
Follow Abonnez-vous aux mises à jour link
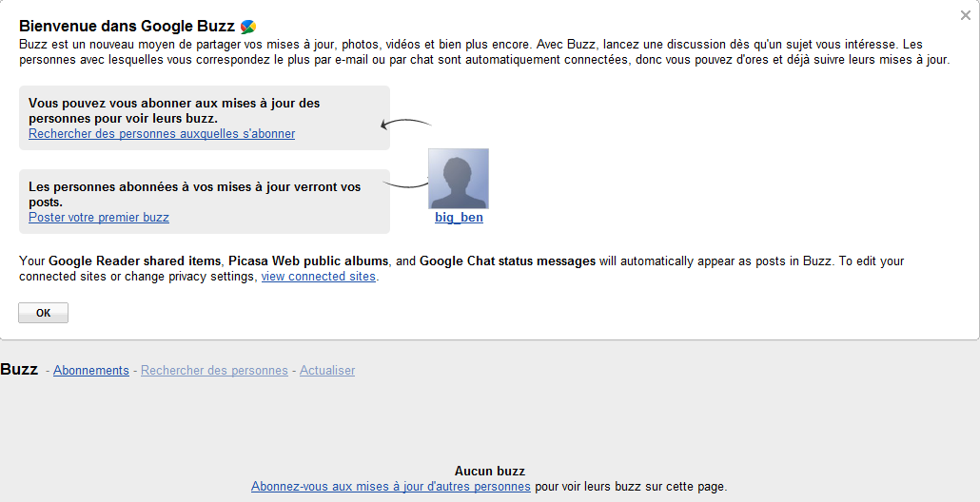click(391, 487)
